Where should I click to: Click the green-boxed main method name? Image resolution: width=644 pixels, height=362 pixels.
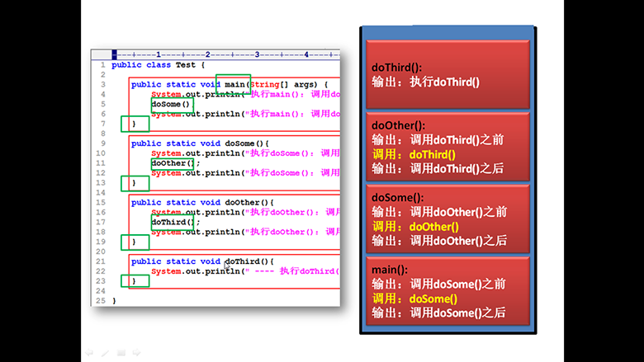click(x=234, y=84)
